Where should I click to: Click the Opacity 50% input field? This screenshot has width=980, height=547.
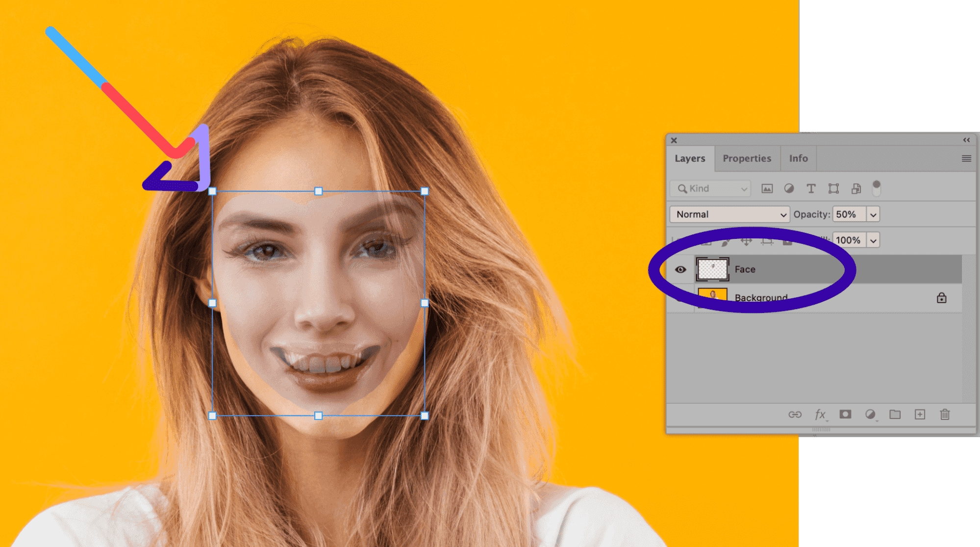(x=849, y=214)
